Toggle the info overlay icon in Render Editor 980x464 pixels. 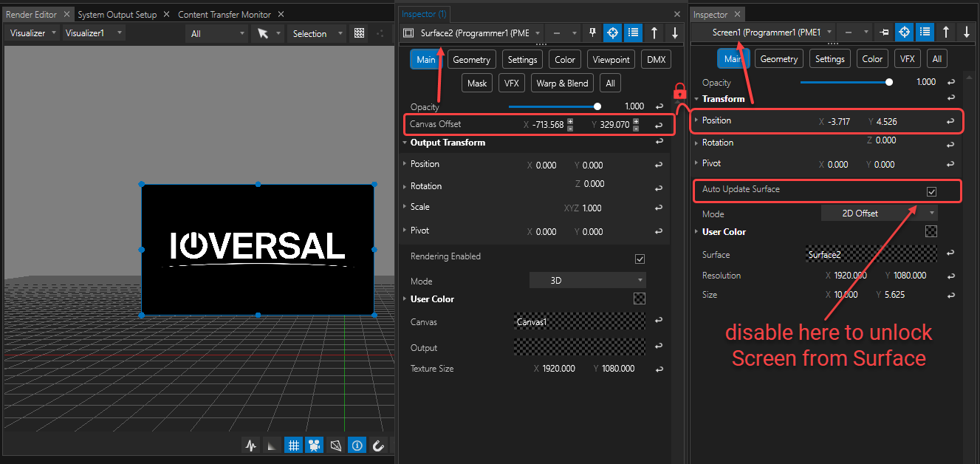[x=357, y=446]
